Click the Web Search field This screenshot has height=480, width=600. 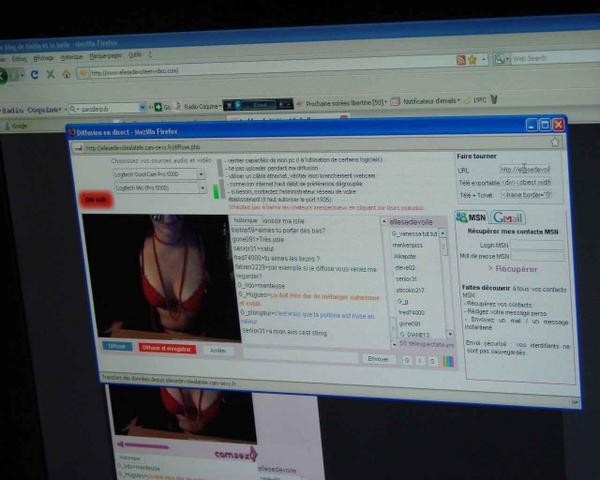click(556, 57)
